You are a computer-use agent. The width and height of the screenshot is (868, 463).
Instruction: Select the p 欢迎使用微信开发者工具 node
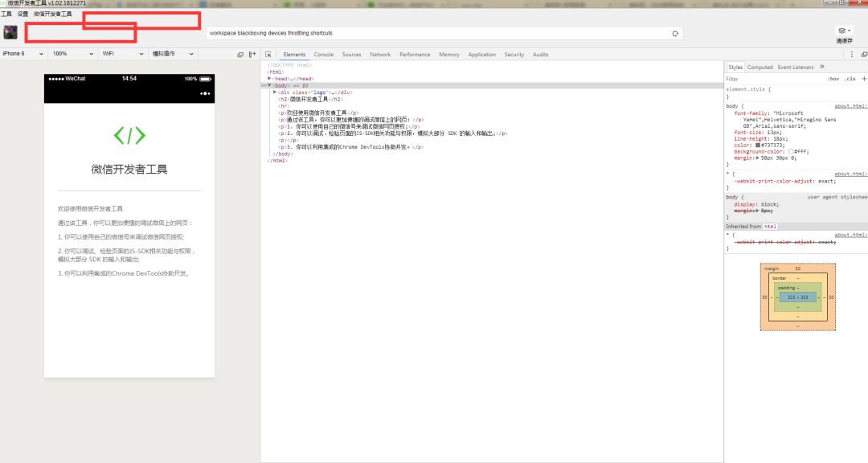pyautogui.click(x=318, y=113)
